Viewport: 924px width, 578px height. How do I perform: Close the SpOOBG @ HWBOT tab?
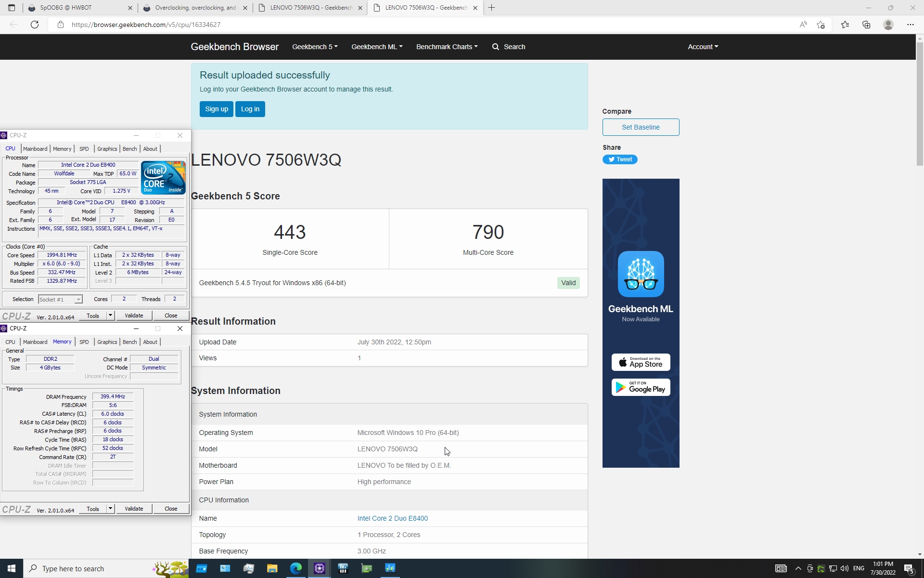click(130, 8)
